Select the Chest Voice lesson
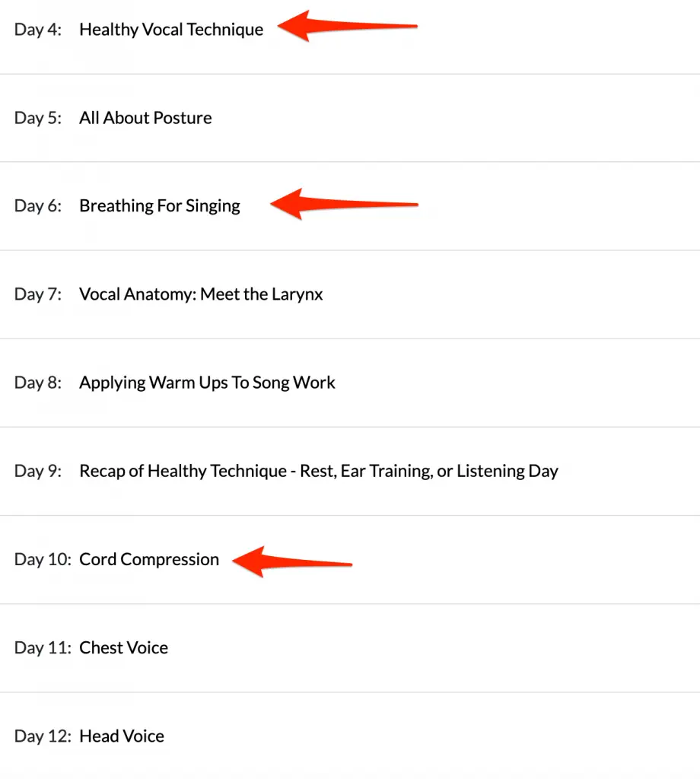Image resolution: width=700 pixels, height=779 pixels. click(x=124, y=648)
